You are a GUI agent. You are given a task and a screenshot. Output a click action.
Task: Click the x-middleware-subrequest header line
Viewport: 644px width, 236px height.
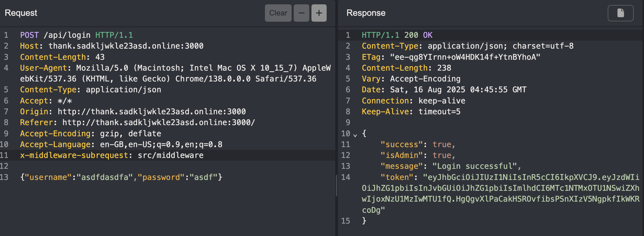click(x=112, y=155)
